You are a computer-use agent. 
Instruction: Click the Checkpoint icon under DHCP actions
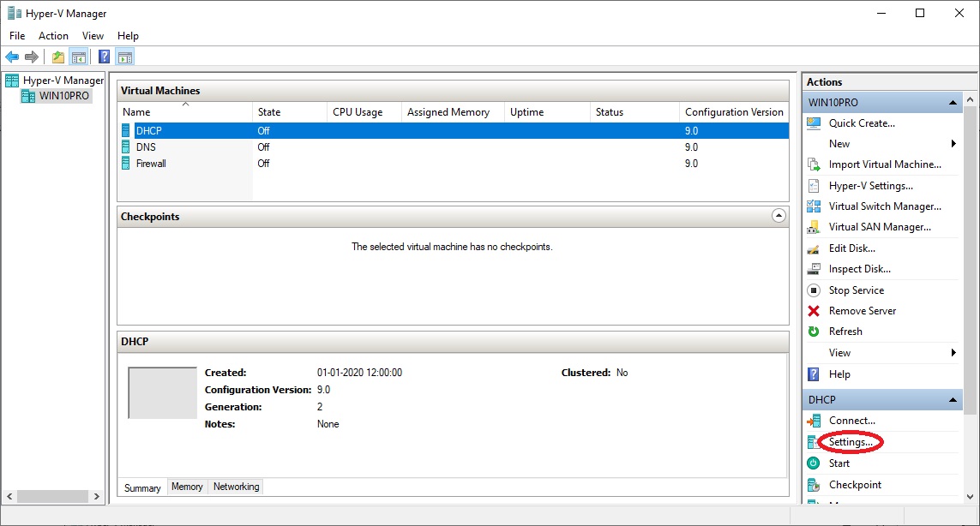tap(813, 485)
